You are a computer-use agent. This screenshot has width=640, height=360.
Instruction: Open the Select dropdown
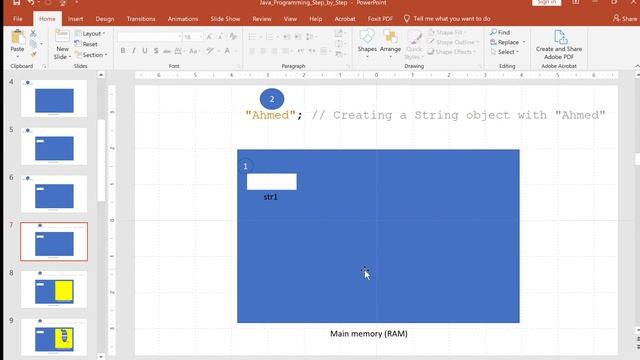coord(505,52)
